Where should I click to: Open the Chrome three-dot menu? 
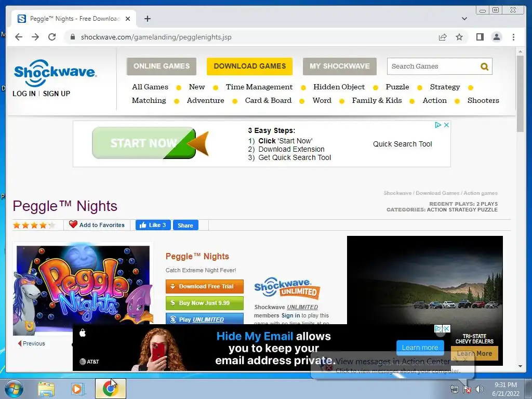[513, 37]
